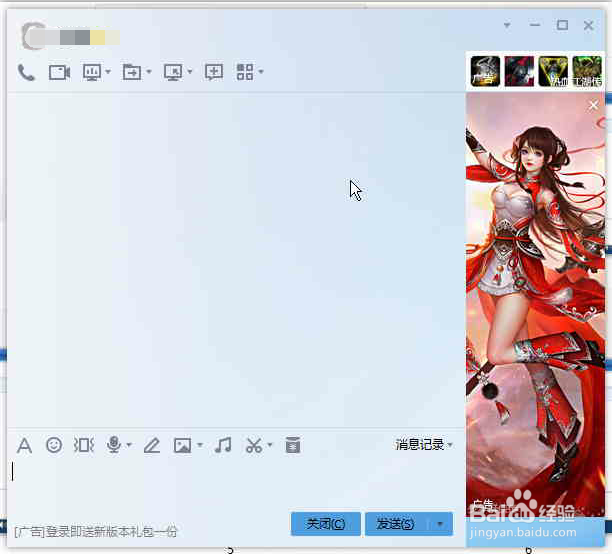612x554 pixels.
Task: Minimize the chat window
Action: coord(535,25)
